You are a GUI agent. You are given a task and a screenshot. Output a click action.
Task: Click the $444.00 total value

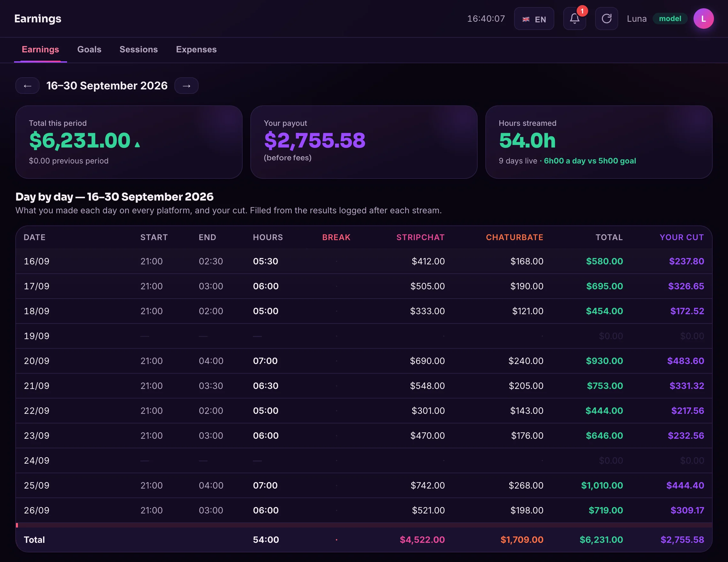[604, 411]
